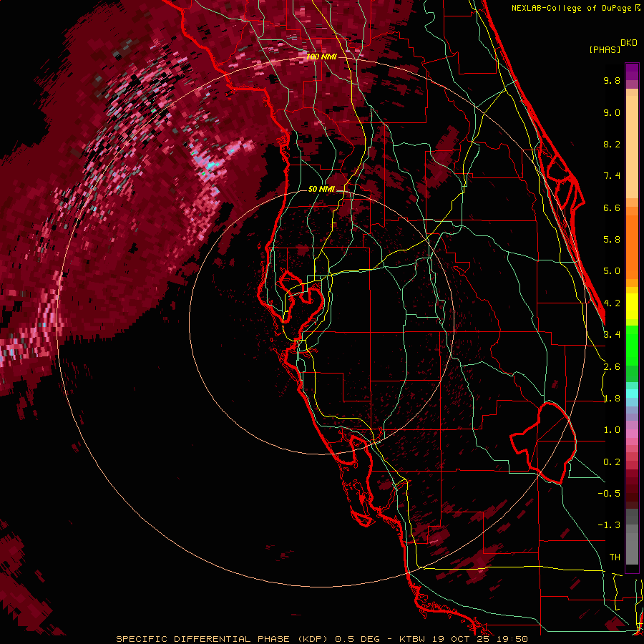The width and height of the screenshot is (644, 644).
Task: Pick the gray segment of the color bar
Action: coord(632,537)
